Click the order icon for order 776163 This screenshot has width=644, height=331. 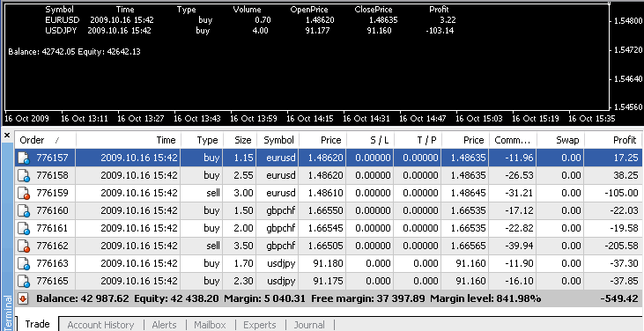coord(24,264)
